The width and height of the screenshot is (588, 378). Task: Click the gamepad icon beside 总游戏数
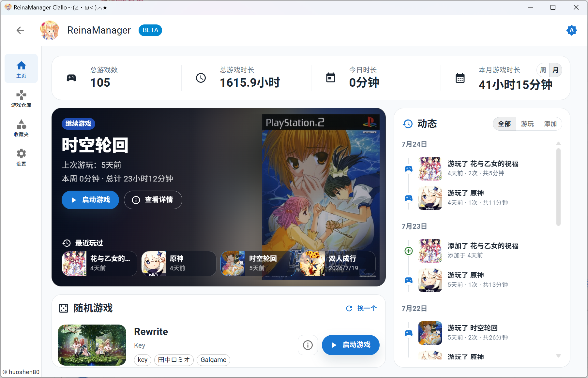point(71,78)
